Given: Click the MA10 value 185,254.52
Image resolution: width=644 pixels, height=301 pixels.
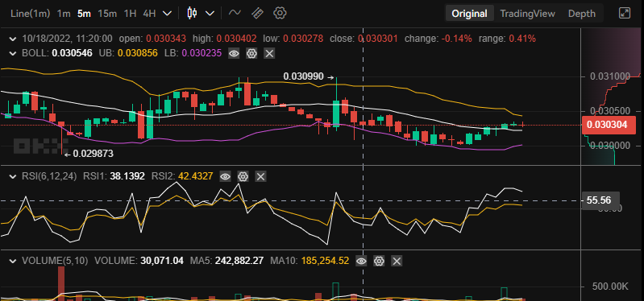Looking at the screenshot, I should point(325,261).
